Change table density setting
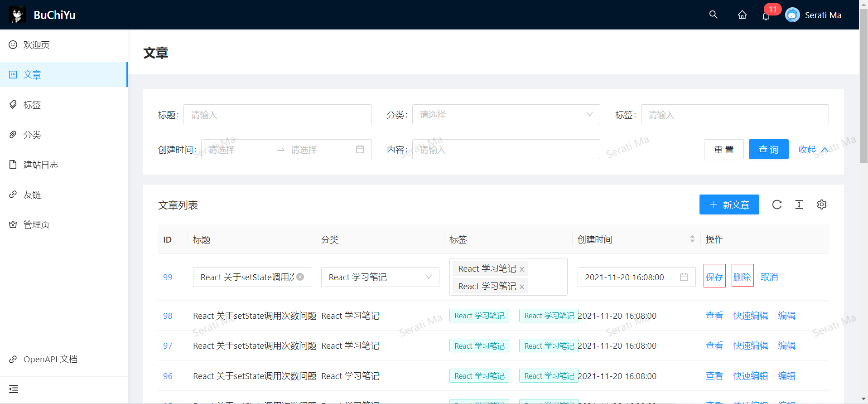Screen dimensions: 868x404 pos(799,204)
